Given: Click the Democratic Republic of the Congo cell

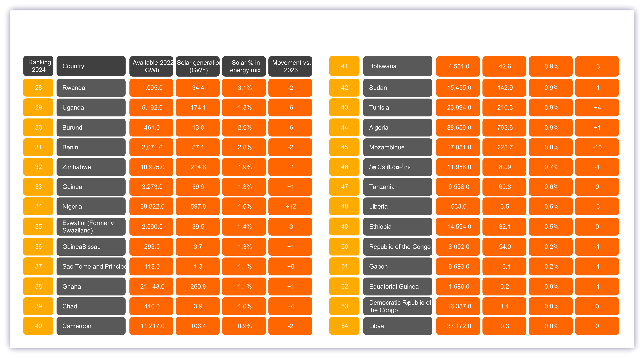Looking at the screenshot, I should (x=397, y=306).
